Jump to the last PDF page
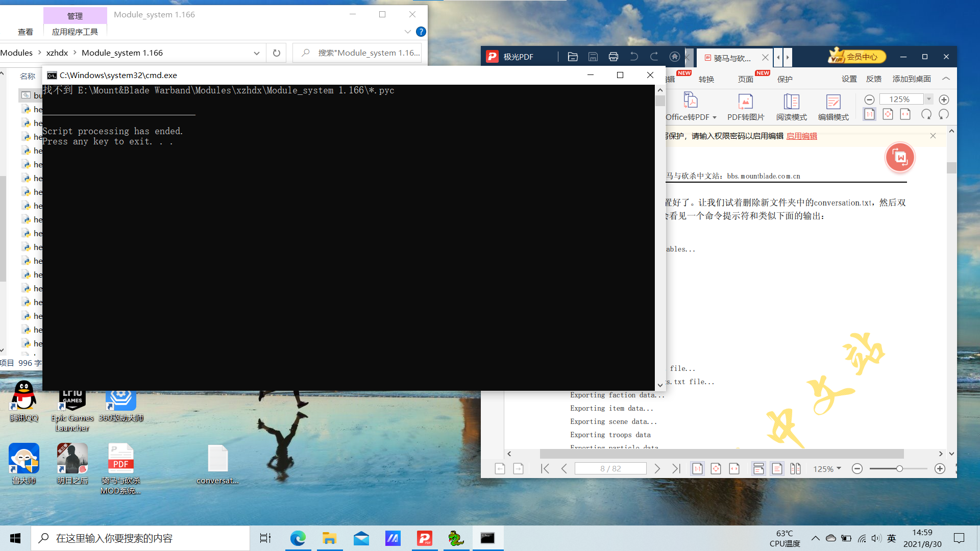The image size is (980, 551). [676, 468]
